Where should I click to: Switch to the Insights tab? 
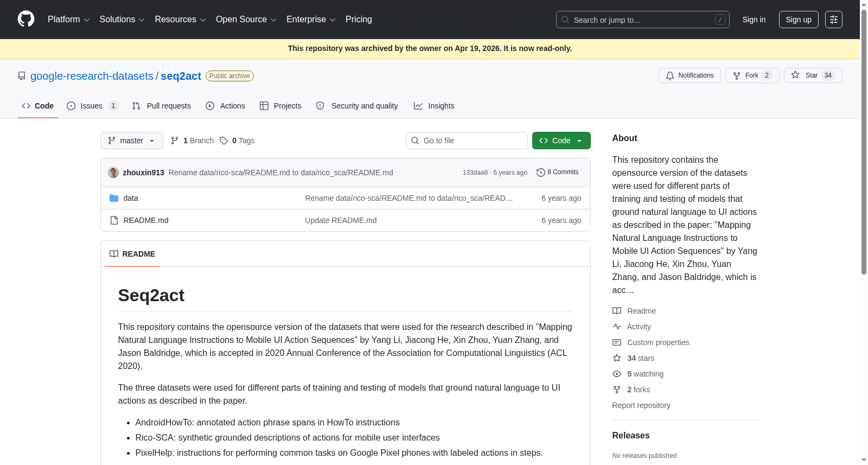(x=434, y=106)
